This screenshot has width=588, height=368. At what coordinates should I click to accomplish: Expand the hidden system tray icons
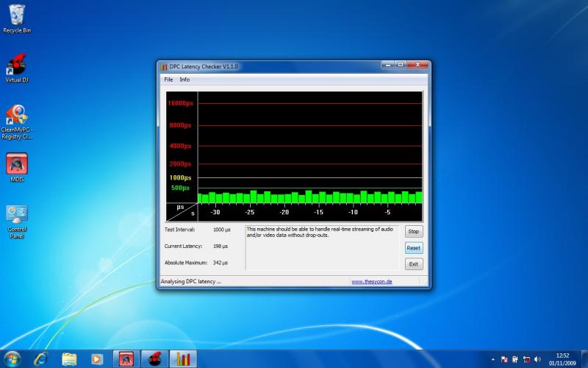point(492,360)
